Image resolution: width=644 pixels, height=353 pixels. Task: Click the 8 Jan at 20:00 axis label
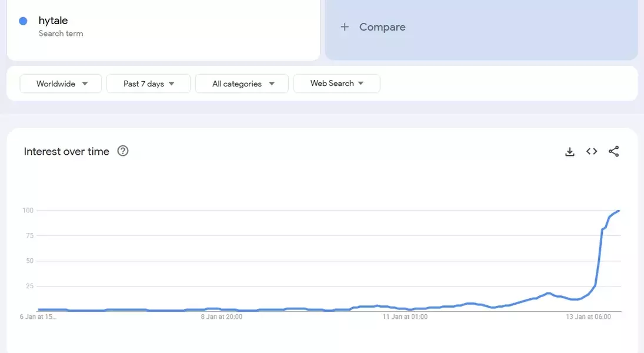tap(222, 317)
